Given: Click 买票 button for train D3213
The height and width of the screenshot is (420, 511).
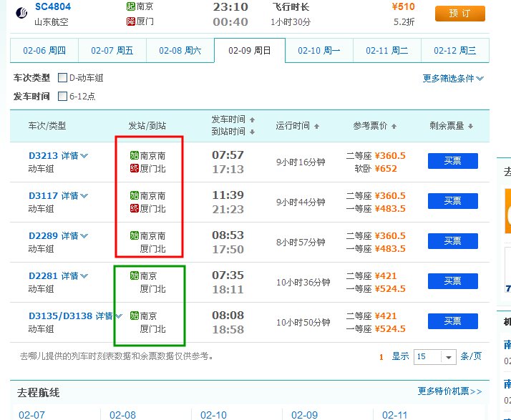Looking at the screenshot, I should pyautogui.click(x=452, y=161).
